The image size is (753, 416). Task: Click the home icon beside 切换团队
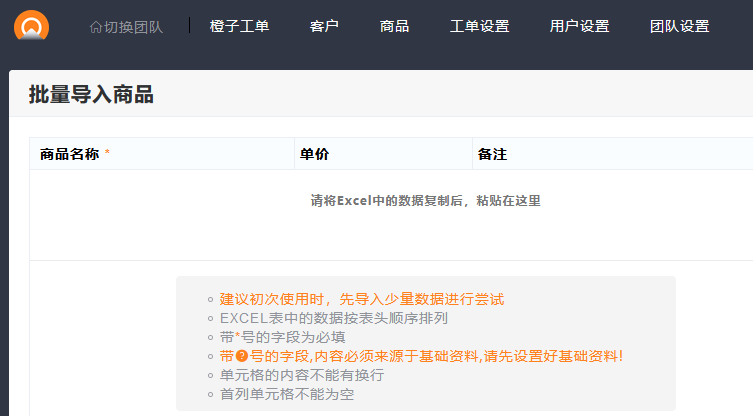pyautogui.click(x=95, y=27)
